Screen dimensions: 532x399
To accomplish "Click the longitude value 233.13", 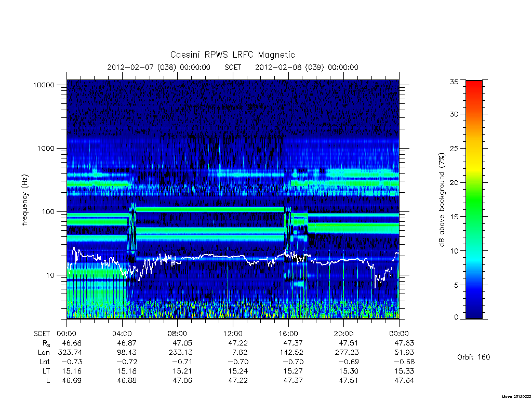I will click(x=180, y=353).
